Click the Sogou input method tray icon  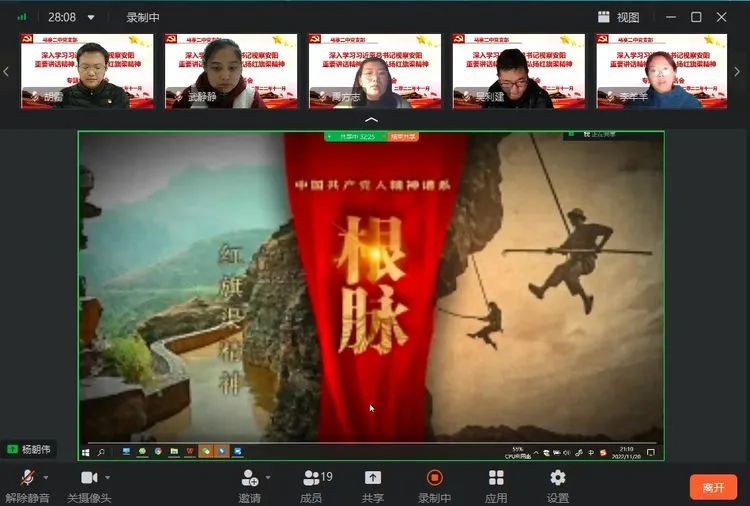click(x=603, y=452)
